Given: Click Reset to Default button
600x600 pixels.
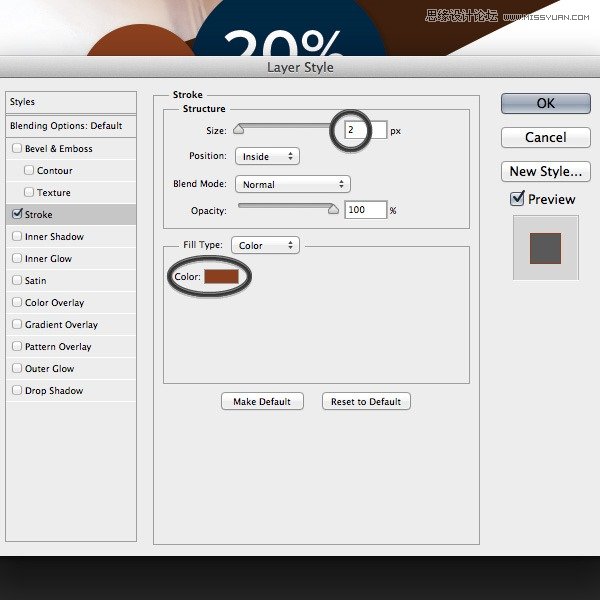Looking at the screenshot, I should (366, 401).
